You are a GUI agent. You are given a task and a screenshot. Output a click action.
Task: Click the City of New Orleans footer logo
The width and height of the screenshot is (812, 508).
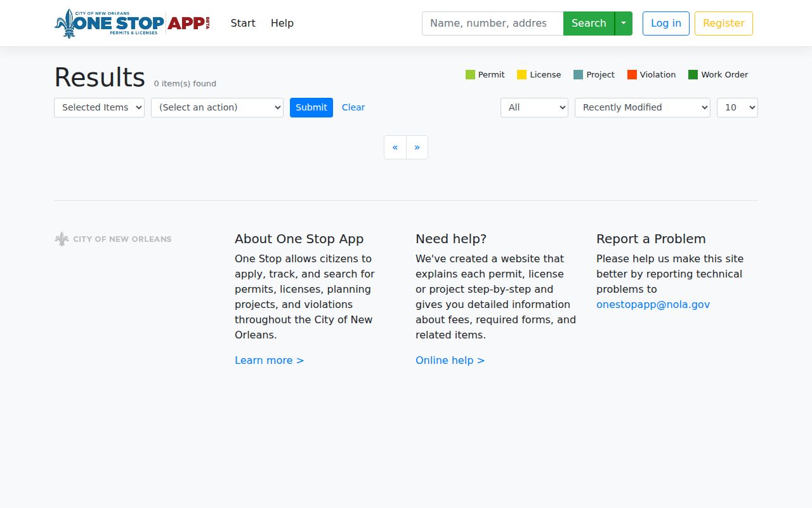coord(113,239)
